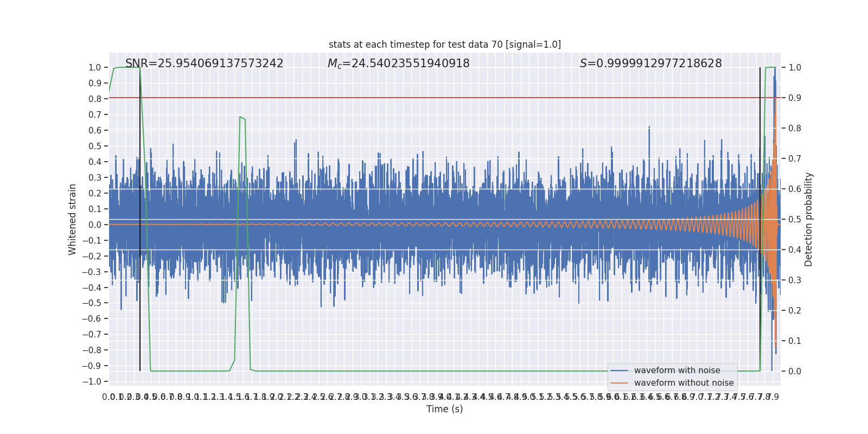Click the 'Time (s)' x-axis label

pos(444,409)
